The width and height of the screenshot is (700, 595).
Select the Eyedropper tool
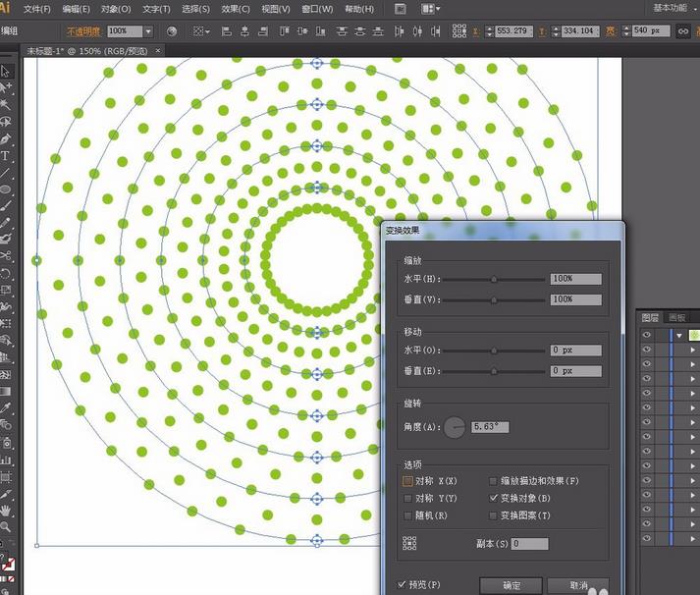(x=5, y=408)
